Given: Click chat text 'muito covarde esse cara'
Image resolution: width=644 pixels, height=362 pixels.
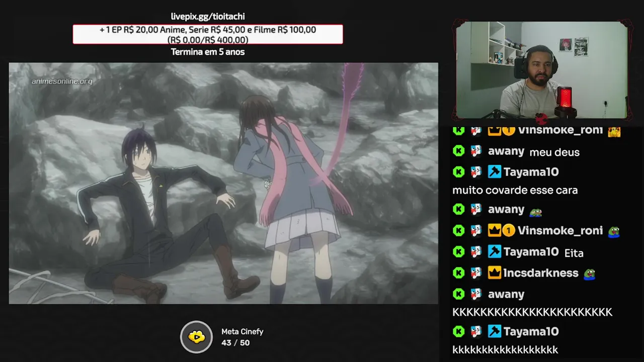Looking at the screenshot, I should click(x=515, y=190).
